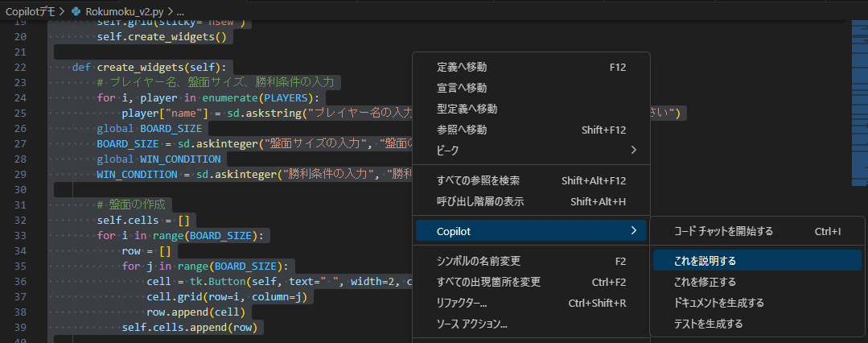868x343 pixels.
Task: Select '参照へ移動' from context menu
Action: tap(462, 130)
